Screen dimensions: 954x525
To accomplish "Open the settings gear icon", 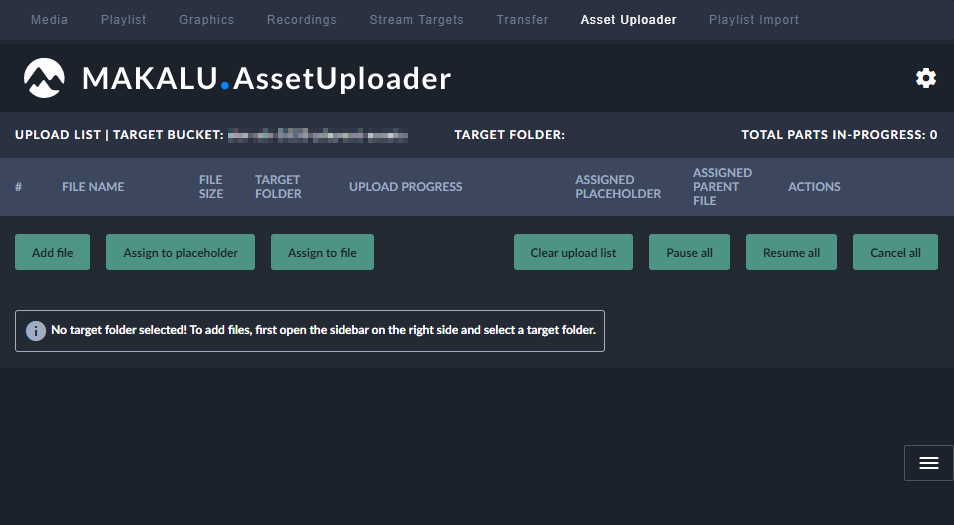I will [x=925, y=78].
